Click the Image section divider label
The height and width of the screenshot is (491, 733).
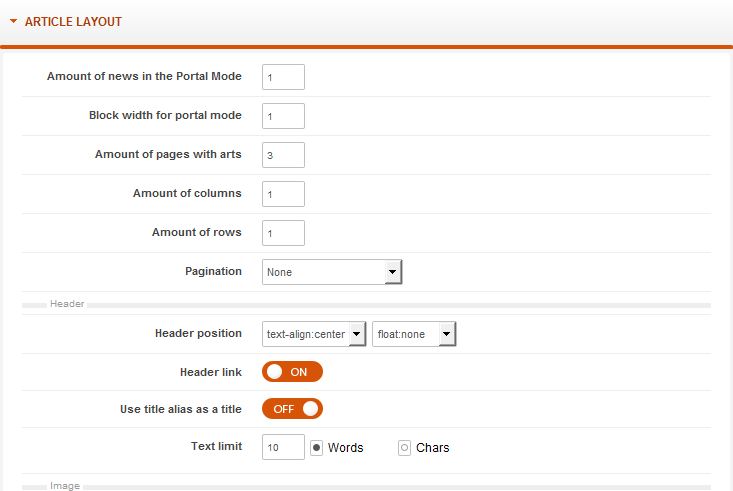click(x=65, y=486)
